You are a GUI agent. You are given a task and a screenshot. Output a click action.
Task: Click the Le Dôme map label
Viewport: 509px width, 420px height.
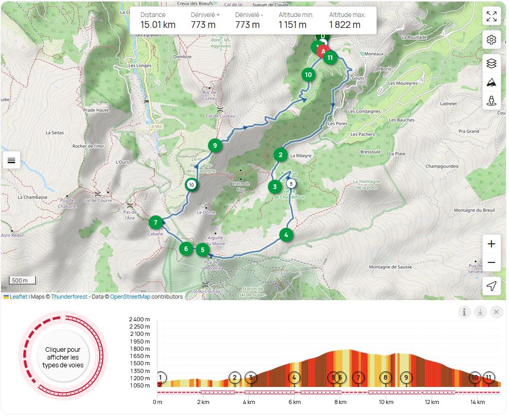tap(206, 212)
